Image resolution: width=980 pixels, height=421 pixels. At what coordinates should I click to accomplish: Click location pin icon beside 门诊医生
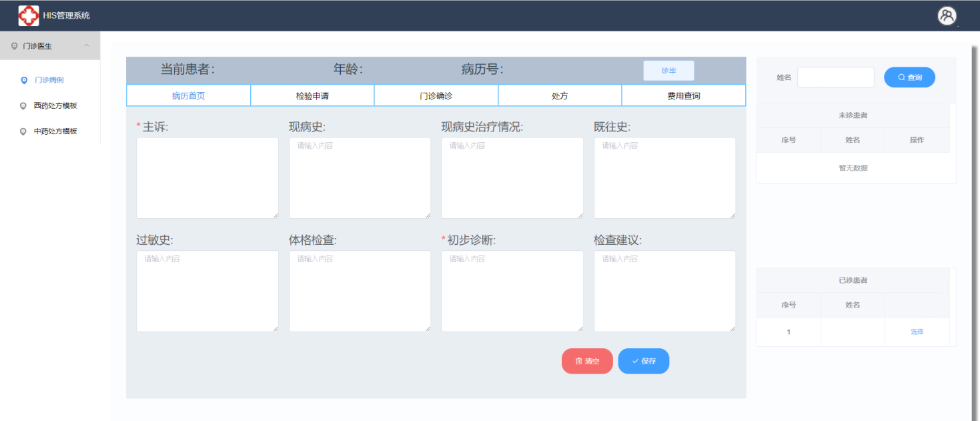[x=15, y=46]
